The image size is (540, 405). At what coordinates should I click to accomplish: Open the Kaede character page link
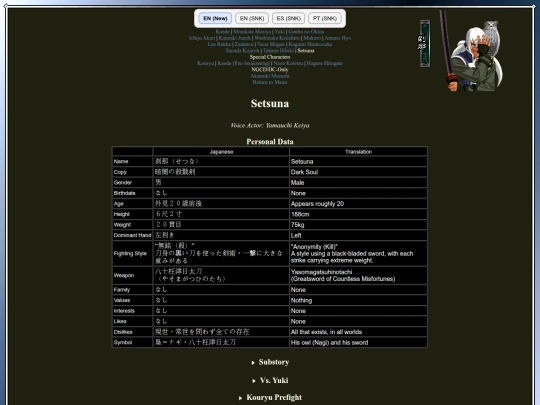(x=222, y=32)
